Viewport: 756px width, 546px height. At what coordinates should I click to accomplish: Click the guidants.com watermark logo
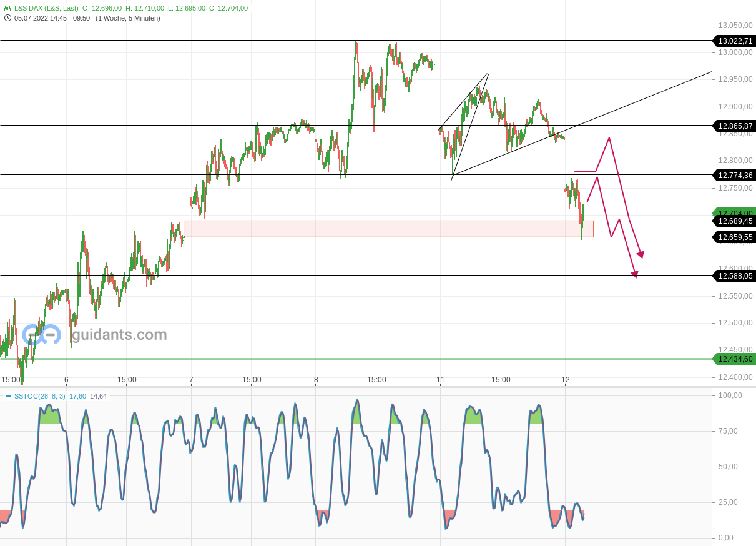[40, 335]
